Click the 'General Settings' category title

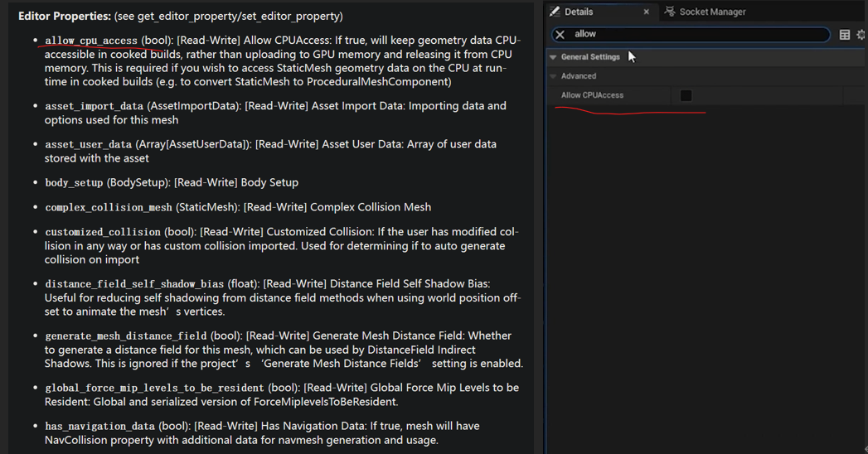click(590, 57)
